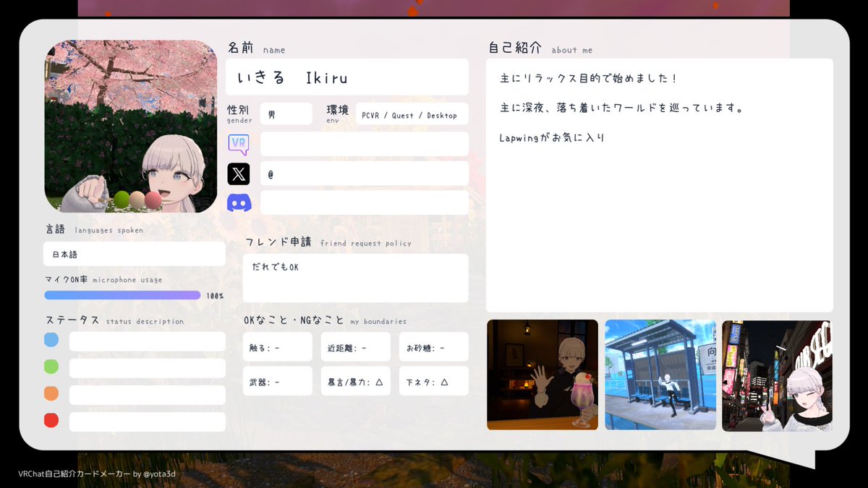Select the blue status color circle
This screenshot has height=488, width=868.
pyautogui.click(x=51, y=340)
